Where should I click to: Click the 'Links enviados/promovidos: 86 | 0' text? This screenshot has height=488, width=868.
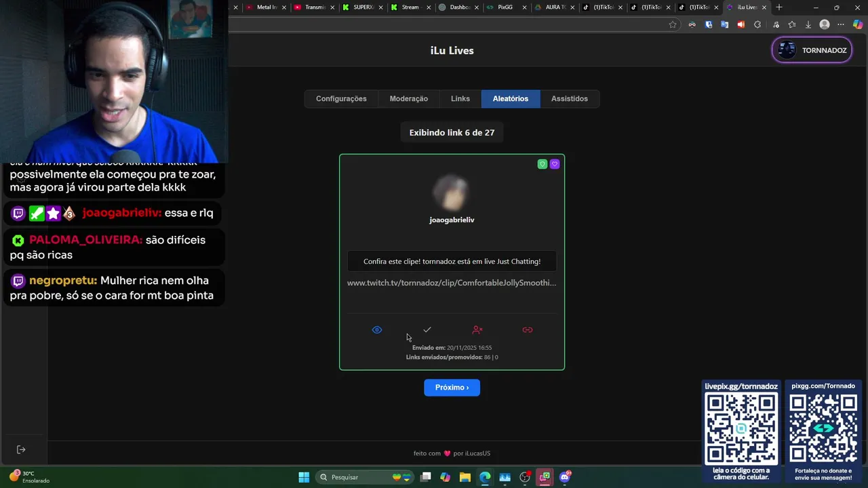[452, 357]
